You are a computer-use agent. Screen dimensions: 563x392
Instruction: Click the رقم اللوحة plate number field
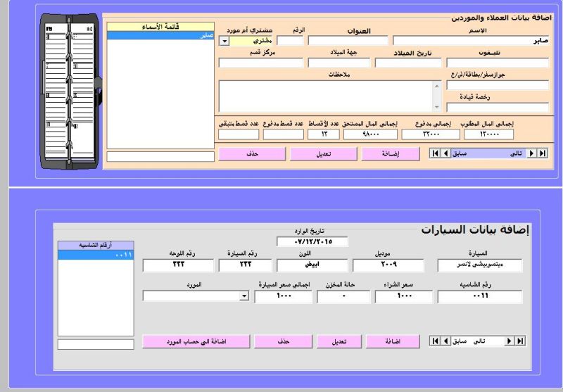tap(178, 265)
